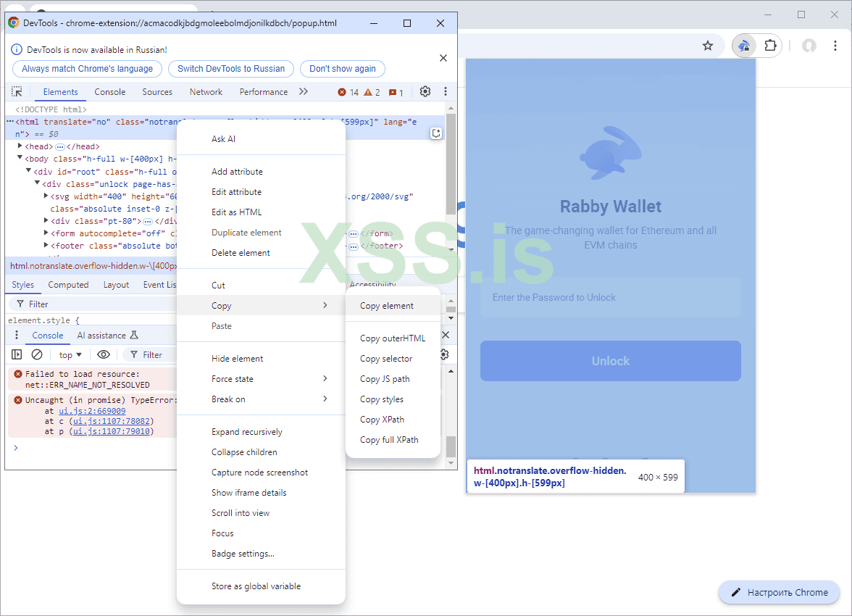Open the AI assistance drawer tab
The height and width of the screenshot is (616, 852).
point(107,336)
